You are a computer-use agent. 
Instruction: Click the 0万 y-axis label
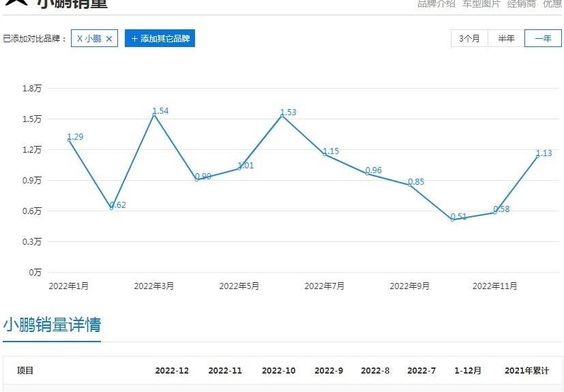tap(35, 272)
